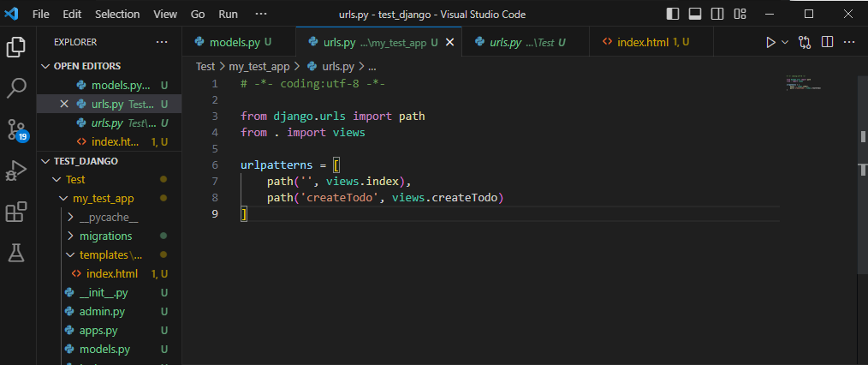This screenshot has height=365, width=868.
Task: Open Explorer more actions ellipsis
Action: coord(162,42)
